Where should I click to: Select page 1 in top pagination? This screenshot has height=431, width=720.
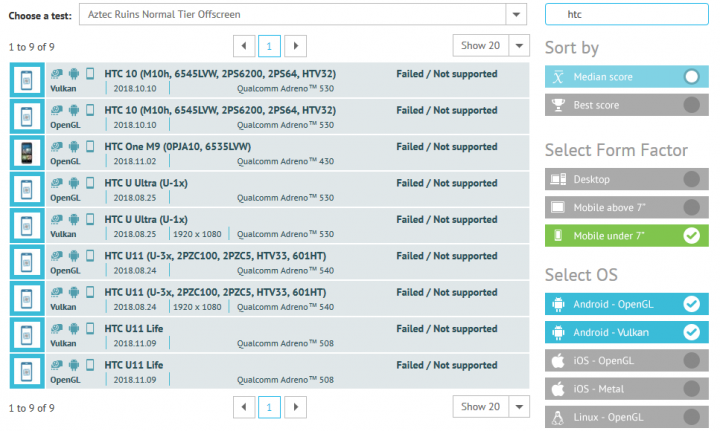(x=270, y=46)
